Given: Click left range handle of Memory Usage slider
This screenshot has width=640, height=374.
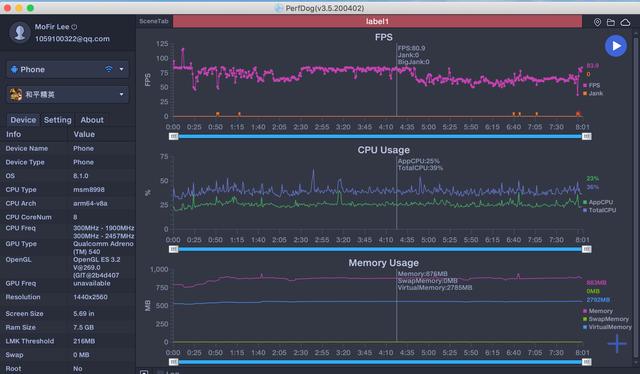Looking at the screenshot, I should pos(173,362).
